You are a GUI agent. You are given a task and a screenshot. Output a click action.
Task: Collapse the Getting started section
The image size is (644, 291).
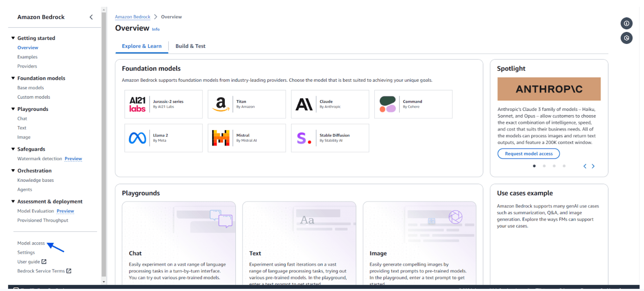[13, 38]
